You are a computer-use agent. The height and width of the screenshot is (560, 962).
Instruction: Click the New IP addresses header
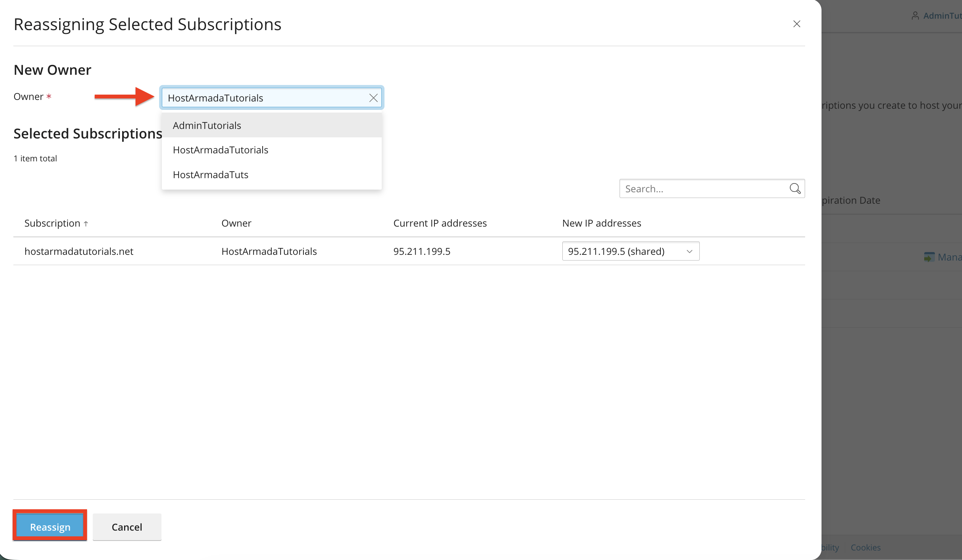click(602, 223)
